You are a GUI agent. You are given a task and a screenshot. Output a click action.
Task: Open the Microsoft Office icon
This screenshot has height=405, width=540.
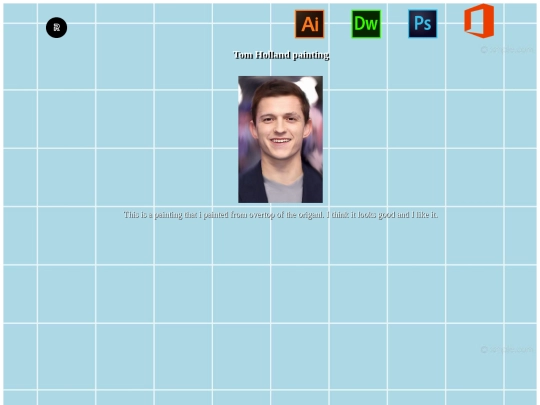[x=479, y=21]
